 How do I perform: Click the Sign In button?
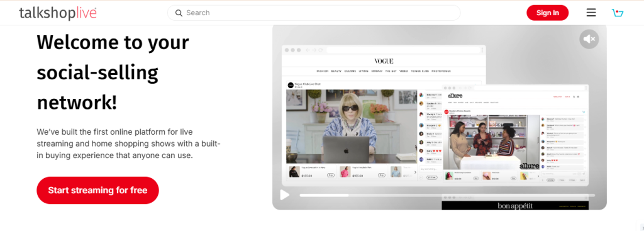point(548,13)
